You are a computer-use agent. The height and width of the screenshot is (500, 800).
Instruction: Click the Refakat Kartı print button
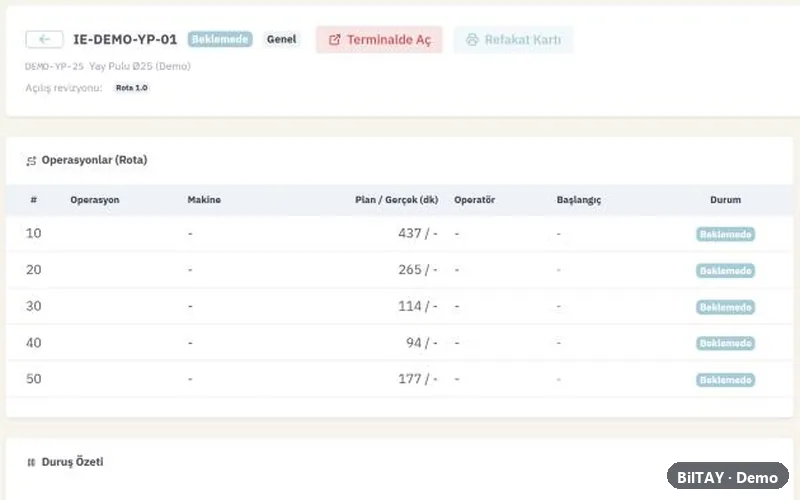click(514, 40)
